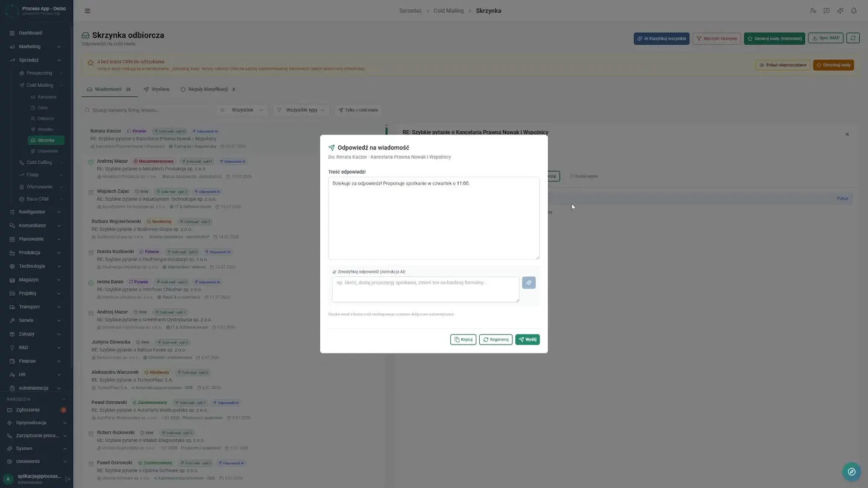
Task: Select the Skrzynka sidebar item
Action: (46, 140)
